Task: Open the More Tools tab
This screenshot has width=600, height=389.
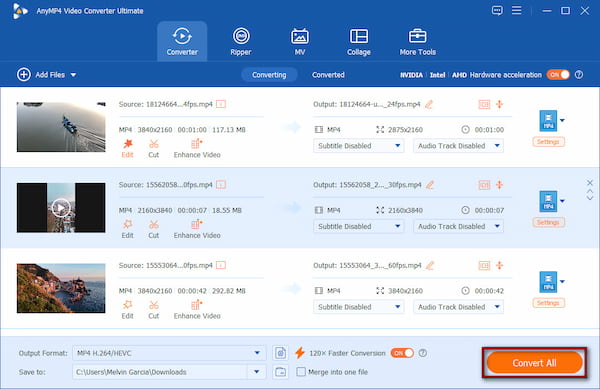Action: coord(417,41)
